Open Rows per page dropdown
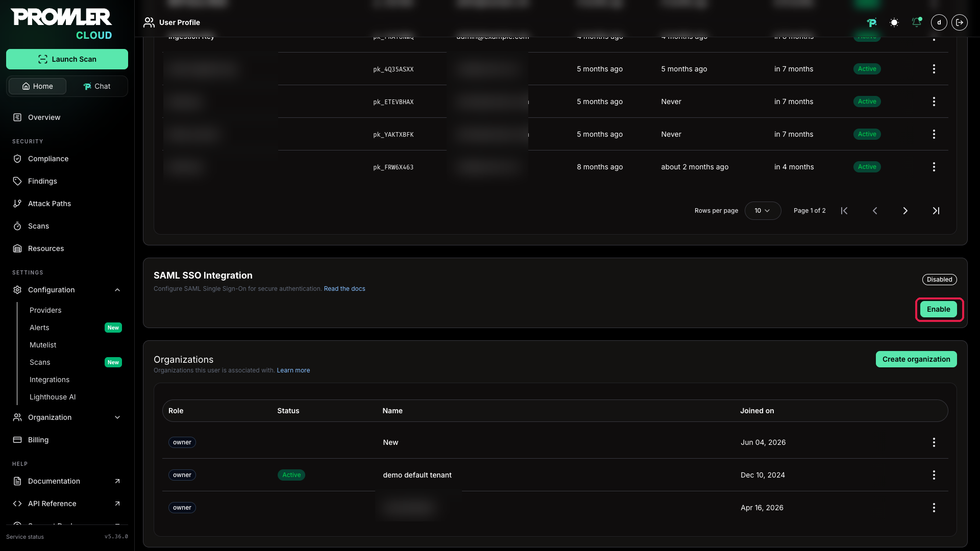This screenshot has width=980, height=551. coord(763,211)
